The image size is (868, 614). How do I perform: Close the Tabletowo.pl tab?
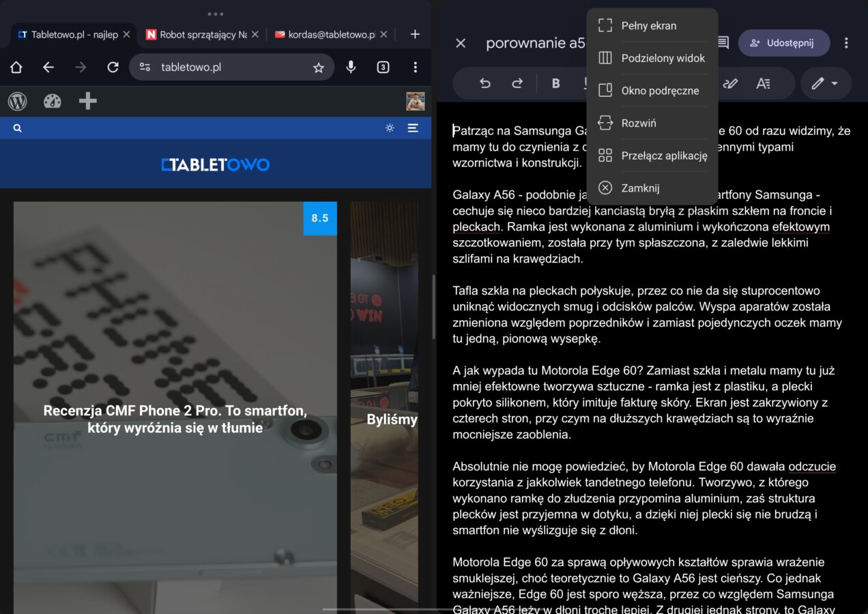tap(126, 34)
